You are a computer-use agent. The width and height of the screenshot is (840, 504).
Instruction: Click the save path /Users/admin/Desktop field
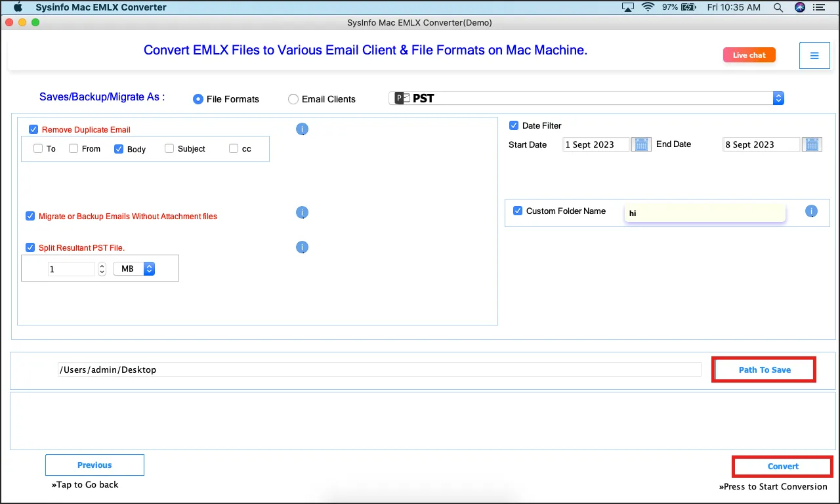[379, 369]
